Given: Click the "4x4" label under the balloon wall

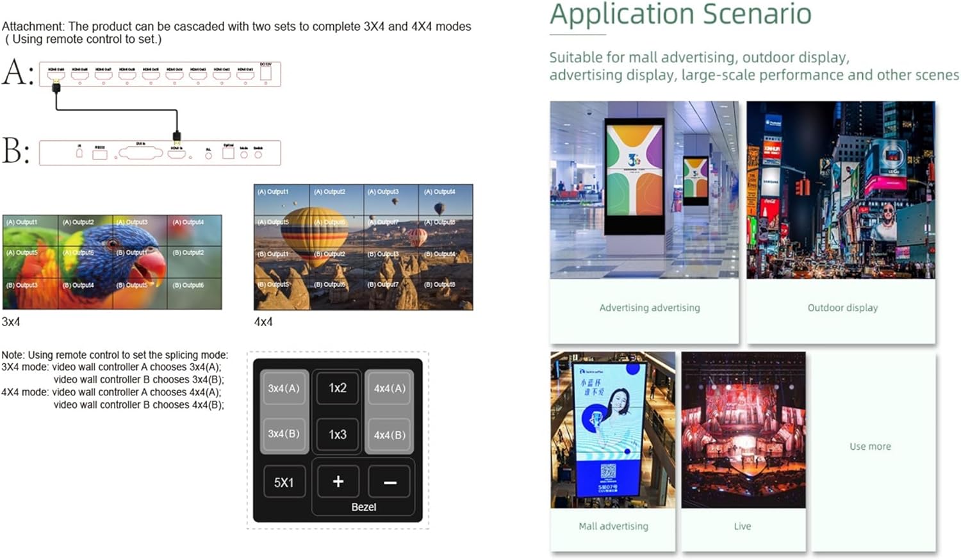Looking at the screenshot, I should 263,322.
